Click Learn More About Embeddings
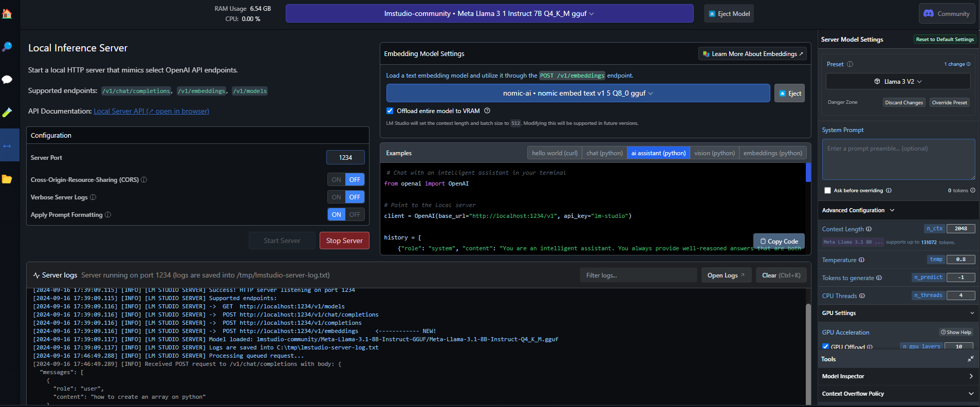 752,54
